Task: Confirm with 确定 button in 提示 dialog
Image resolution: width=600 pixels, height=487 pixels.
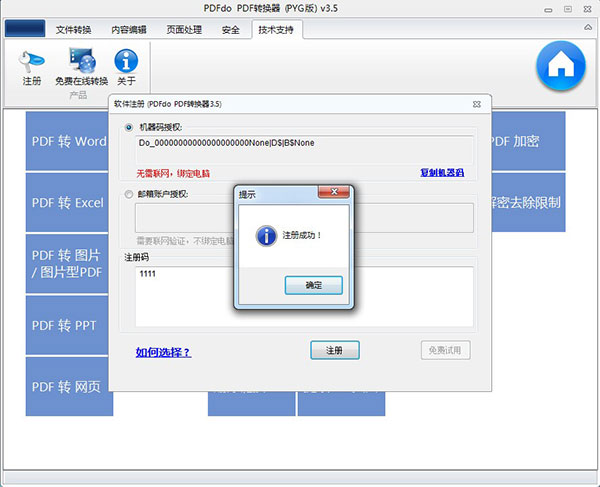Action: pos(313,285)
